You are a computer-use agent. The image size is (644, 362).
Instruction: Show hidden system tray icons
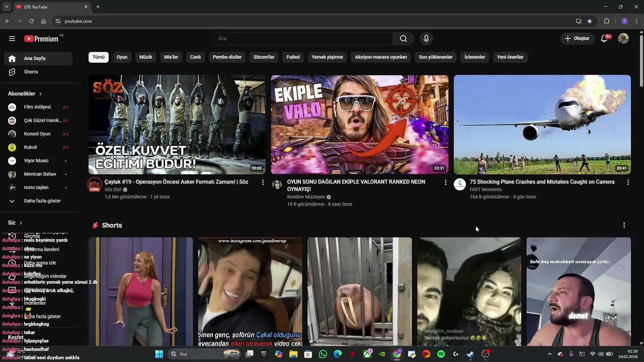coord(549,354)
